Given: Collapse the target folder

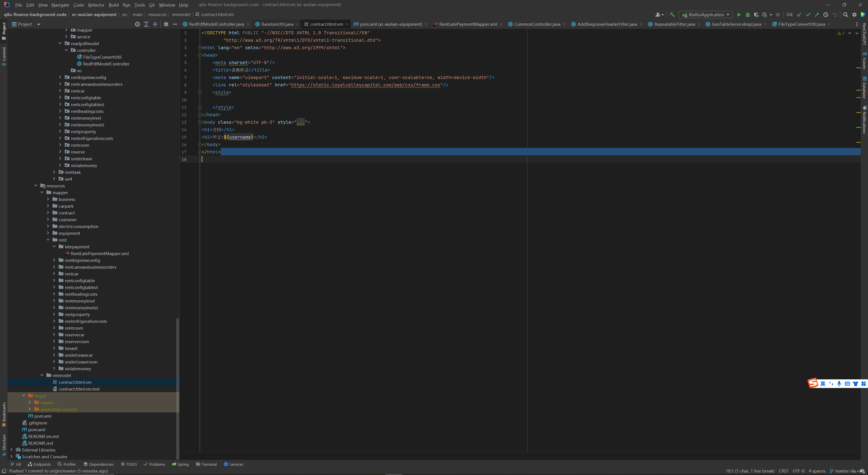Looking at the screenshot, I should (x=24, y=396).
